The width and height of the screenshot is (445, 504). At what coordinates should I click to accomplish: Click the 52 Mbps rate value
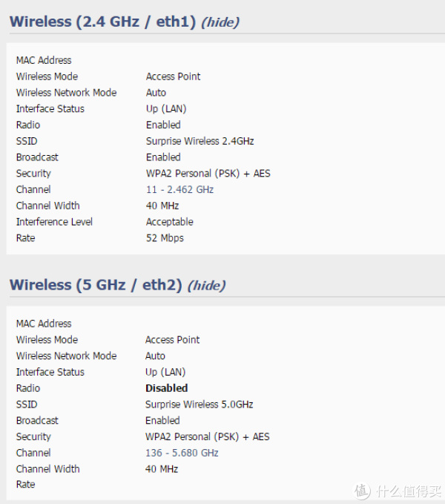point(165,238)
